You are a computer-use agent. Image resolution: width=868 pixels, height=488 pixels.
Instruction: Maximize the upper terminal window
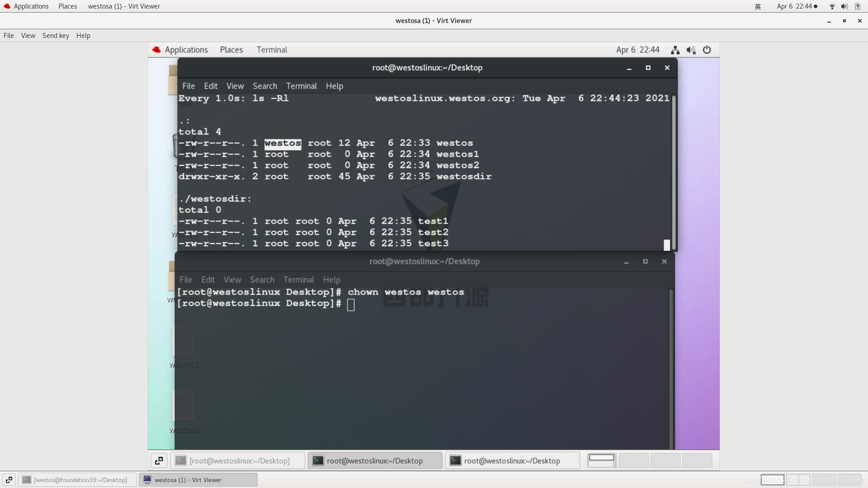point(648,68)
